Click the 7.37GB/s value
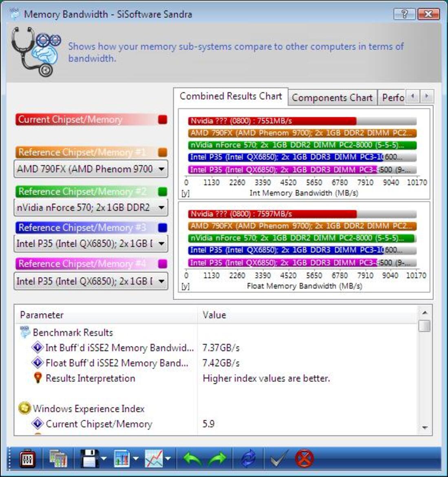This screenshot has height=477, width=448. click(221, 348)
